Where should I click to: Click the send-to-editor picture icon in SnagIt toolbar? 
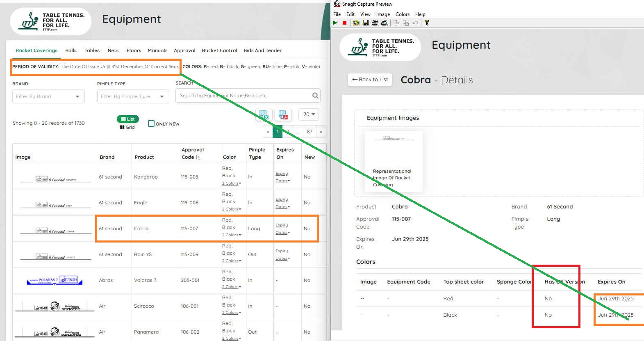point(356,23)
